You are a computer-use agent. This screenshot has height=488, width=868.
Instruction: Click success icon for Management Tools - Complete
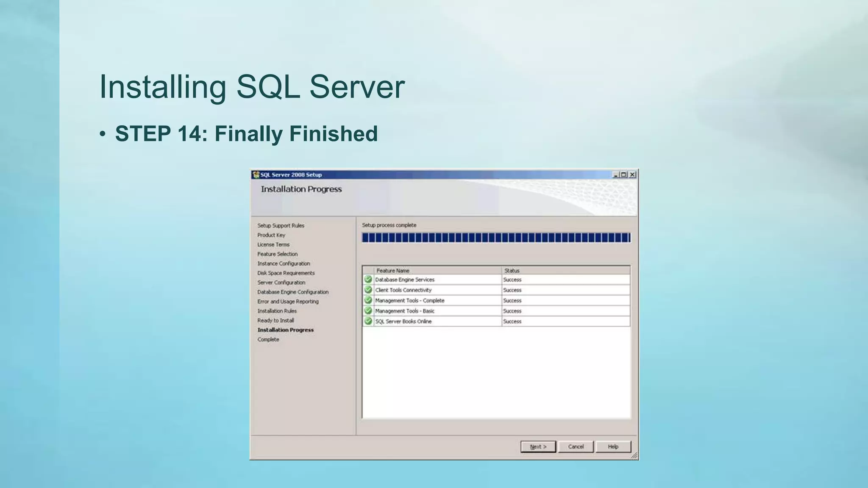click(368, 300)
